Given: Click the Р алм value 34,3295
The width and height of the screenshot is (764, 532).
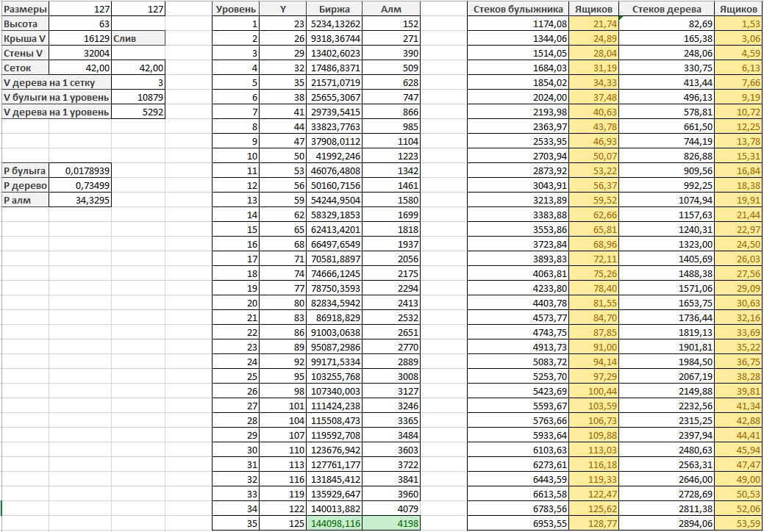Looking at the screenshot, I should click(80, 200).
